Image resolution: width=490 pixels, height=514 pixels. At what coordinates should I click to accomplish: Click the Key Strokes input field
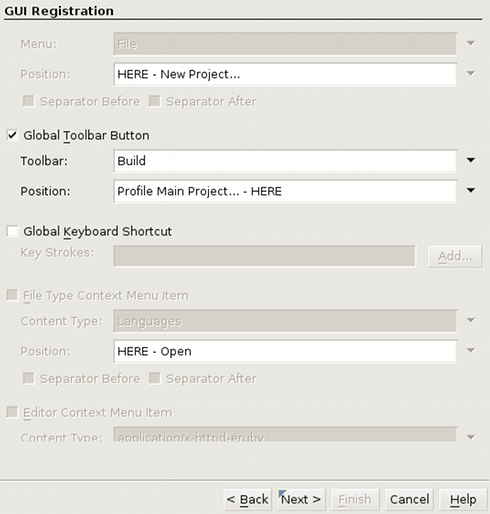(265, 256)
